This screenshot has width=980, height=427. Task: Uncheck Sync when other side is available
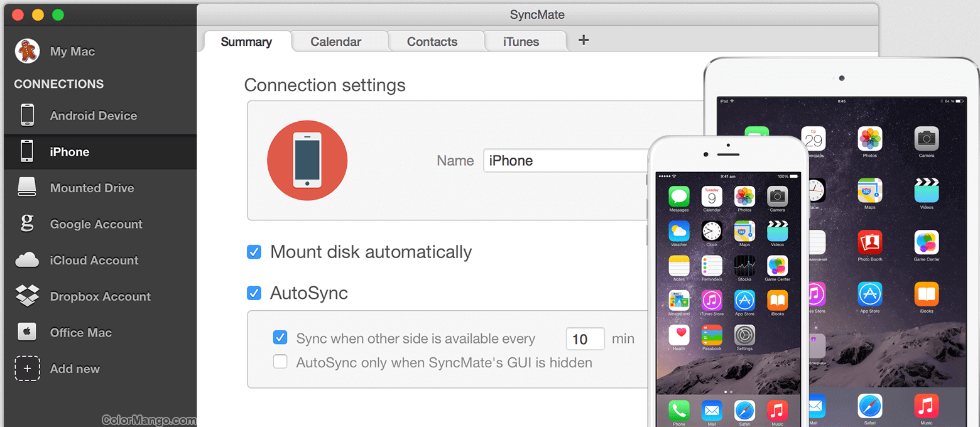[x=280, y=337]
